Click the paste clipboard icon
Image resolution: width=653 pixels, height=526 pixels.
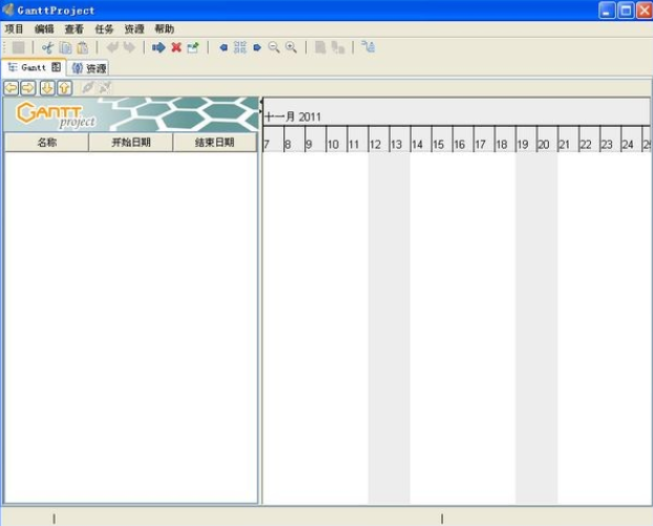click(x=82, y=47)
